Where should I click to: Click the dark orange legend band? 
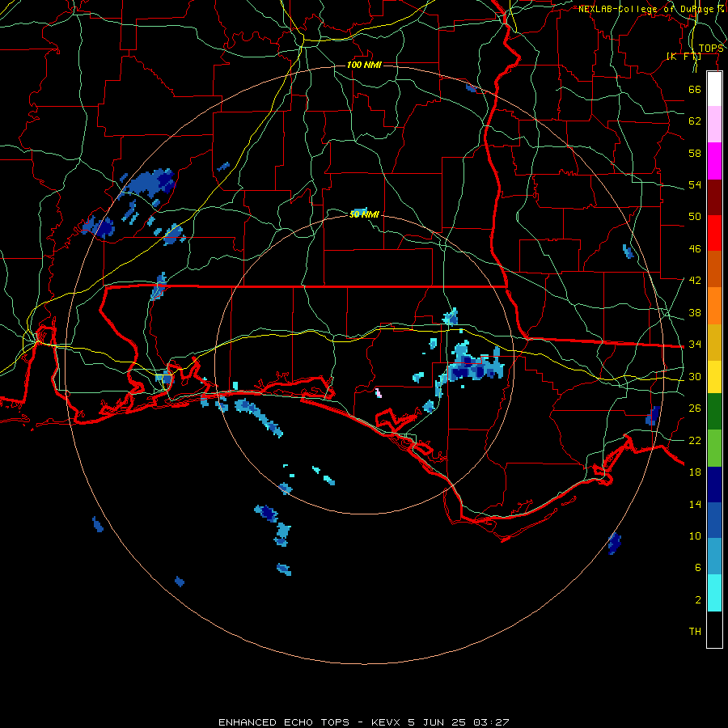tap(714, 269)
